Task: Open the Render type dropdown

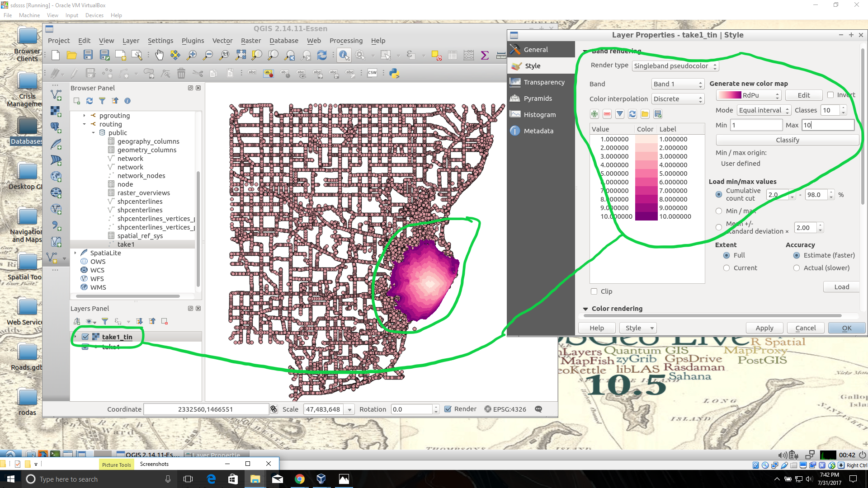Action: [x=675, y=66]
